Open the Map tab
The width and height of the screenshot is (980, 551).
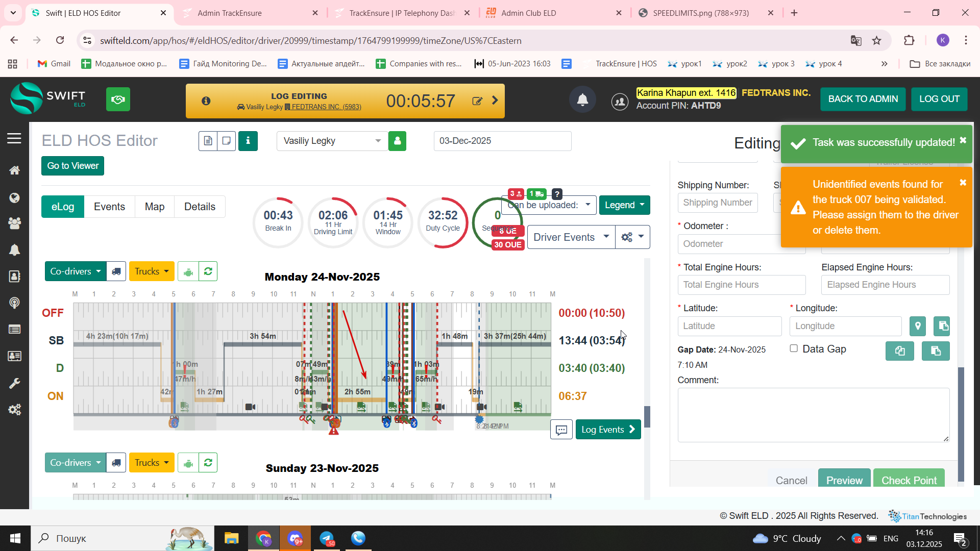tap(155, 207)
